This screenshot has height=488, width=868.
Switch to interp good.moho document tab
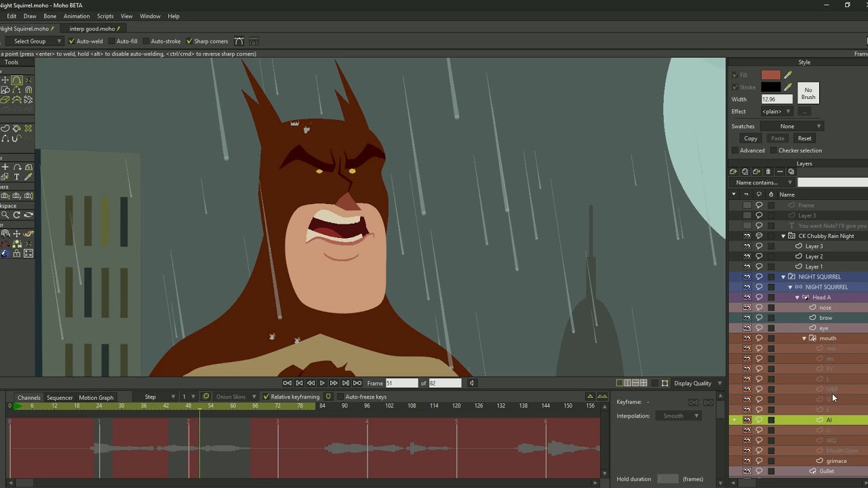[92, 28]
